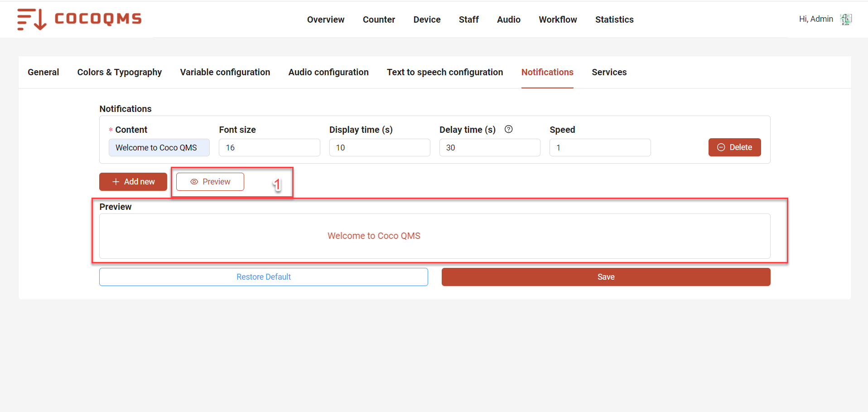Viewport: 868px width, 412px height.
Task: Click the Font size field
Action: [x=270, y=148]
